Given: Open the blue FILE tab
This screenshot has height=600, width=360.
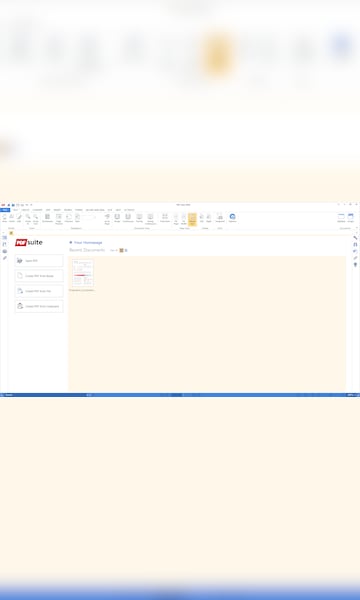Looking at the screenshot, I should pyautogui.click(x=5, y=210).
